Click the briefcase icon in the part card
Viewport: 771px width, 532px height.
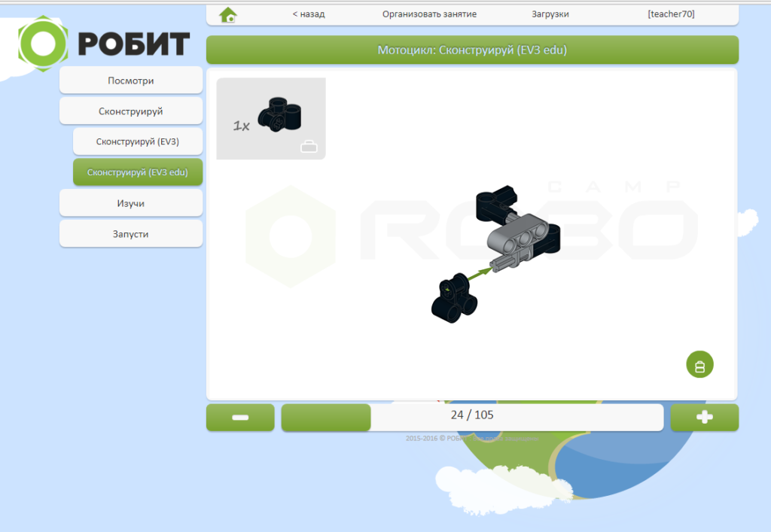pyautogui.click(x=309, y=147)
